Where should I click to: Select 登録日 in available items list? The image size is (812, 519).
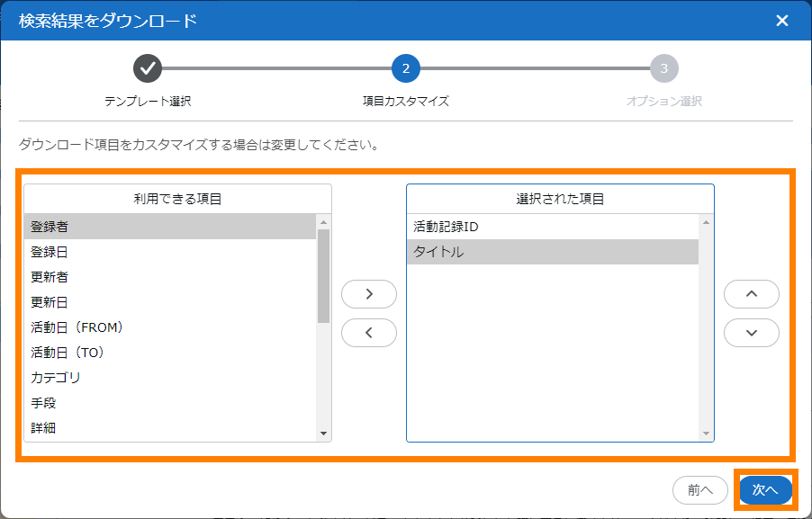tap(171, 252)
